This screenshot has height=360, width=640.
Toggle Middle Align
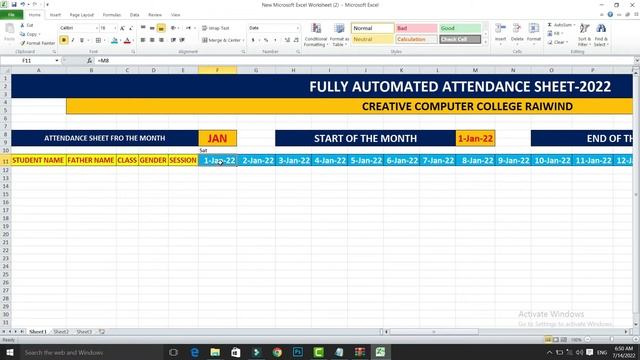(x=152, y=28)
